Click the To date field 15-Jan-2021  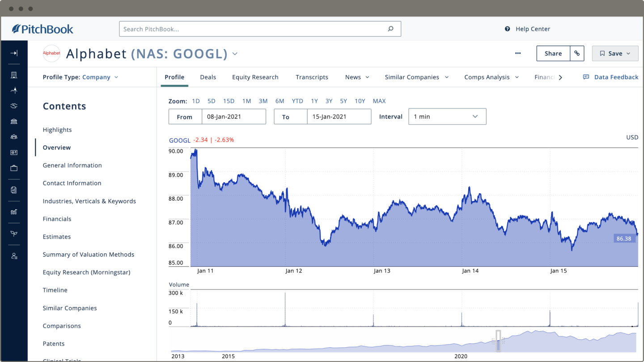[339, 117]
